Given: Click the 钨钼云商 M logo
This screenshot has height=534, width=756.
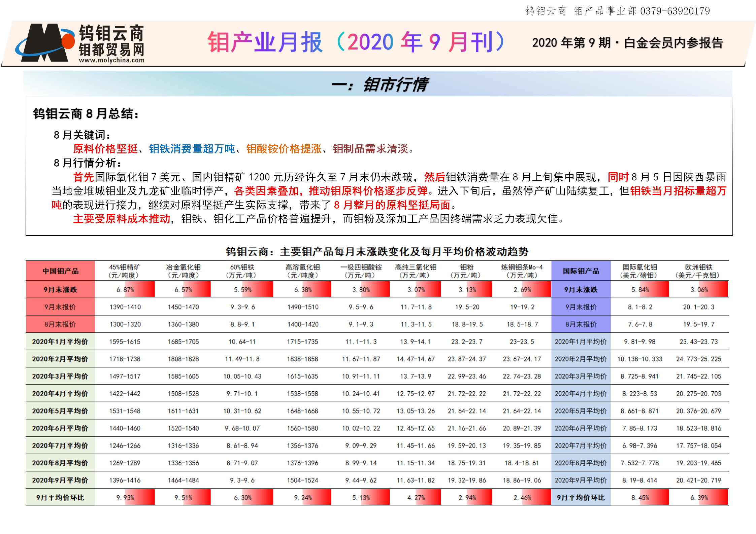Looking at the screenshot, I should [x=45, y=42].
